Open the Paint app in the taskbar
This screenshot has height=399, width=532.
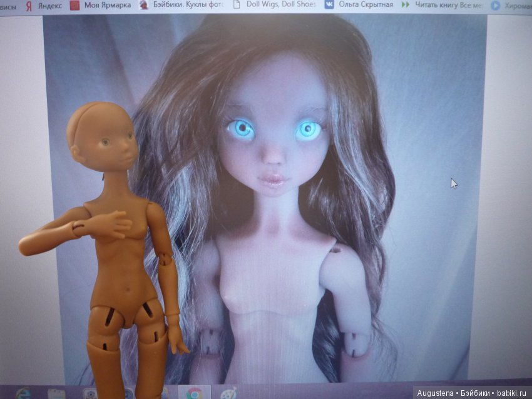coord(228,393)
